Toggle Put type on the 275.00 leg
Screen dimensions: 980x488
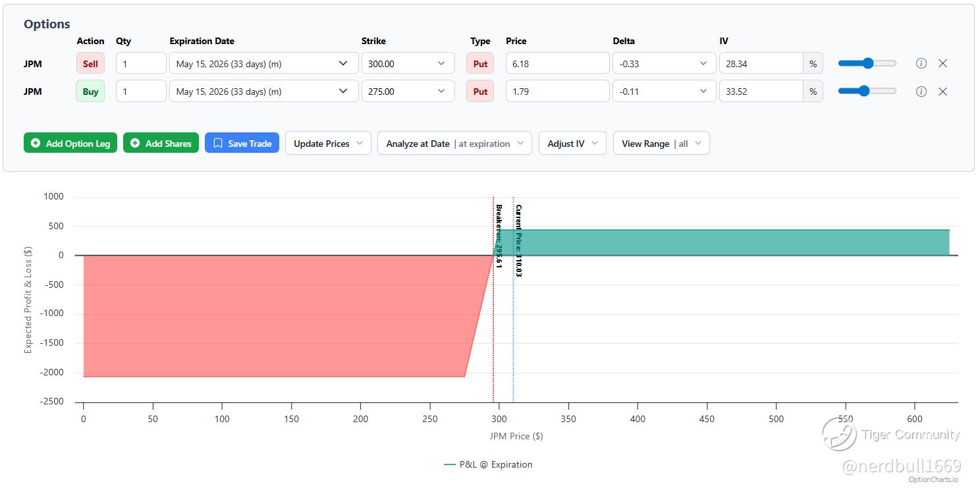click(x=480, y=92)
